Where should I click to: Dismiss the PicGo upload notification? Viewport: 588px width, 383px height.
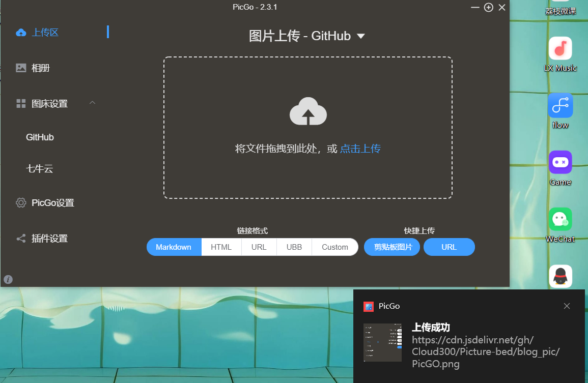(x=567, y=306)
